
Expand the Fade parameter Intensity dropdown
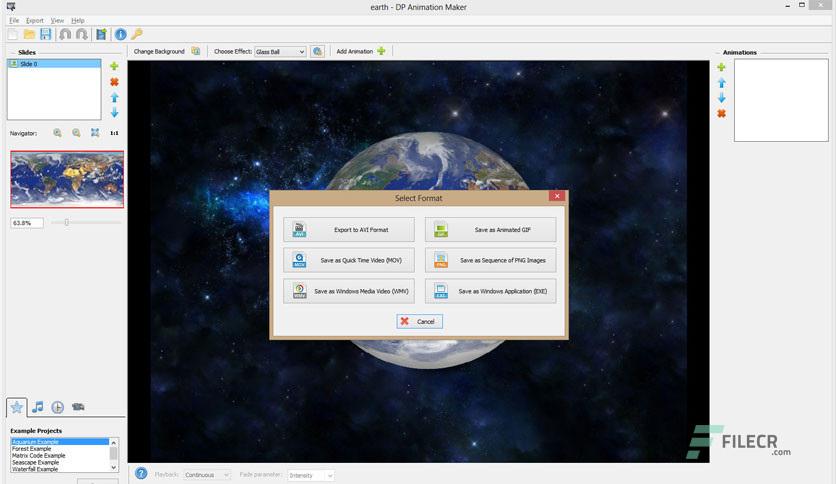point(329,475)
